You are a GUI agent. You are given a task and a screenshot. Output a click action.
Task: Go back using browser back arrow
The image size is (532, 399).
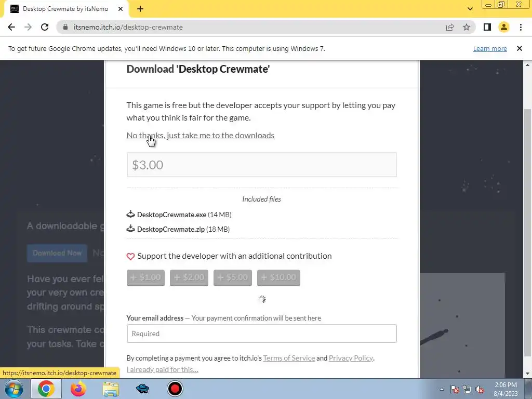(x=11, y=27)
